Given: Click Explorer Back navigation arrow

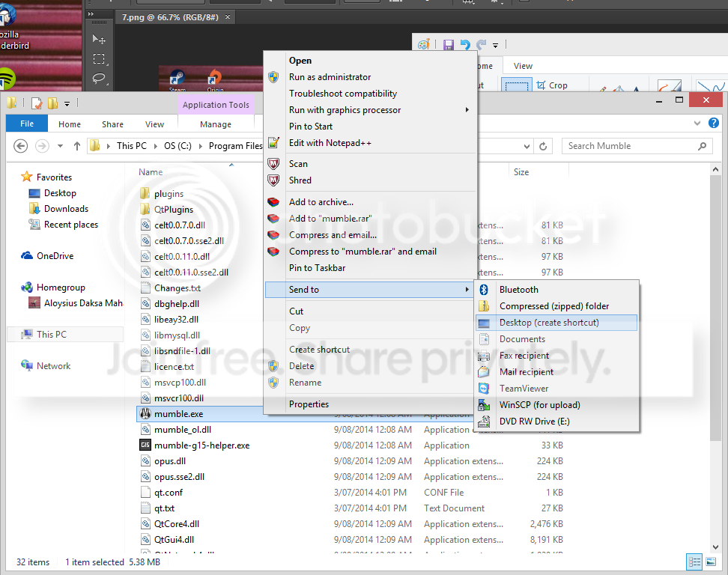Looking at the screenshot, I should click(x=20, y=146).
